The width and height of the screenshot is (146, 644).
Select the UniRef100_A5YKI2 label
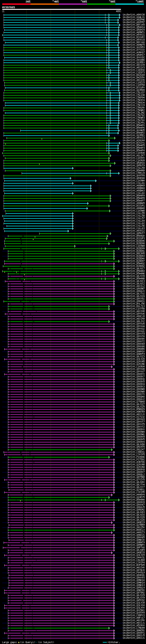[134, 231]
